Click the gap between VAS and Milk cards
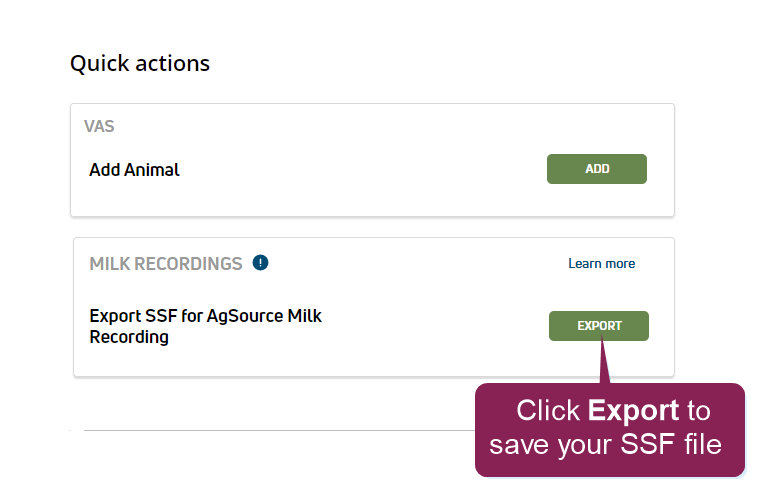The image size is (761, 494). 372,228
